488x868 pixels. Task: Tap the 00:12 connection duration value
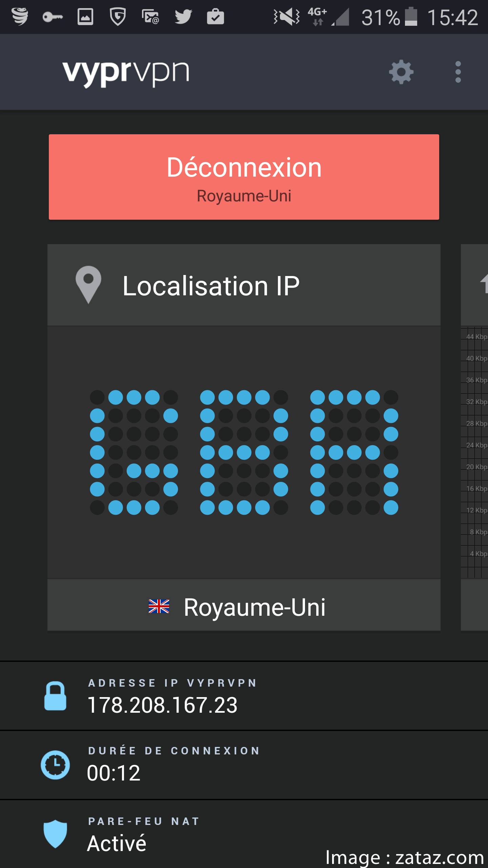(x=114, y=773)
